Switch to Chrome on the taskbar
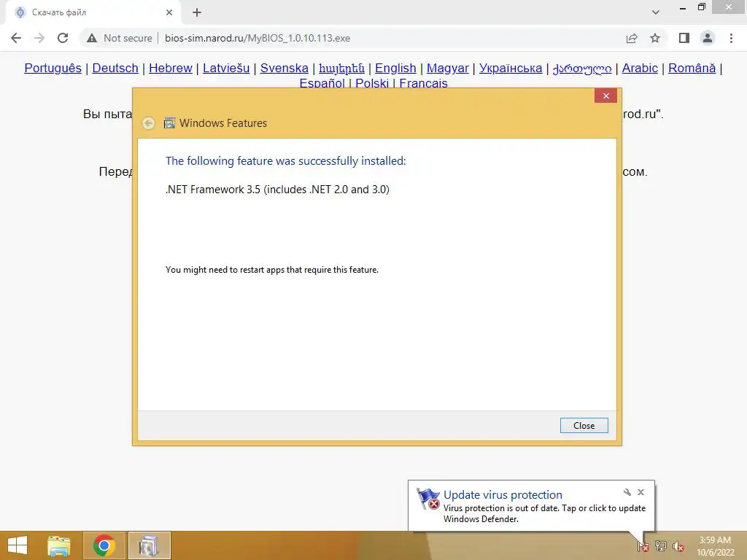The image size is (747, 560). click(104, 545)
